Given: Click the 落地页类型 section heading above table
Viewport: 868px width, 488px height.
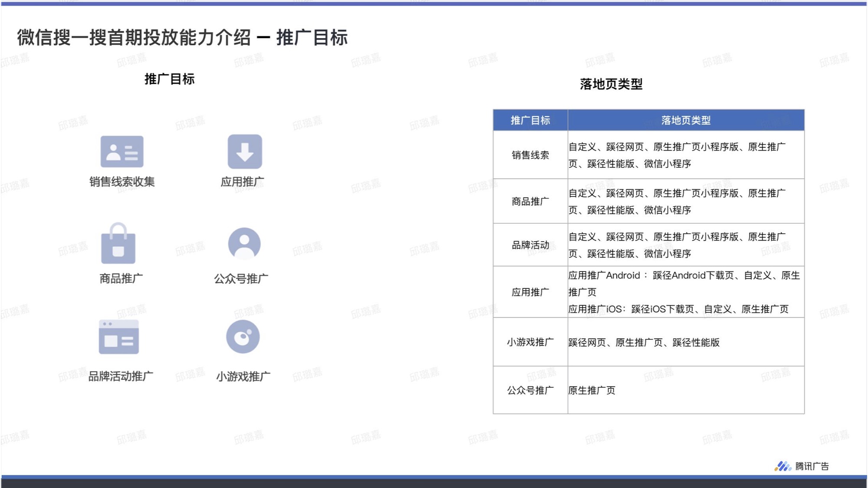Looking at the screenshot, I should (x=611, y=84).
